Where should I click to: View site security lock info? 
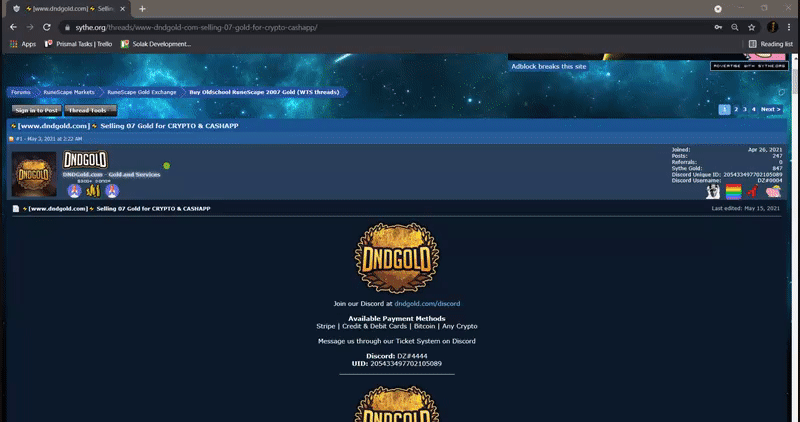click(67, 28)
